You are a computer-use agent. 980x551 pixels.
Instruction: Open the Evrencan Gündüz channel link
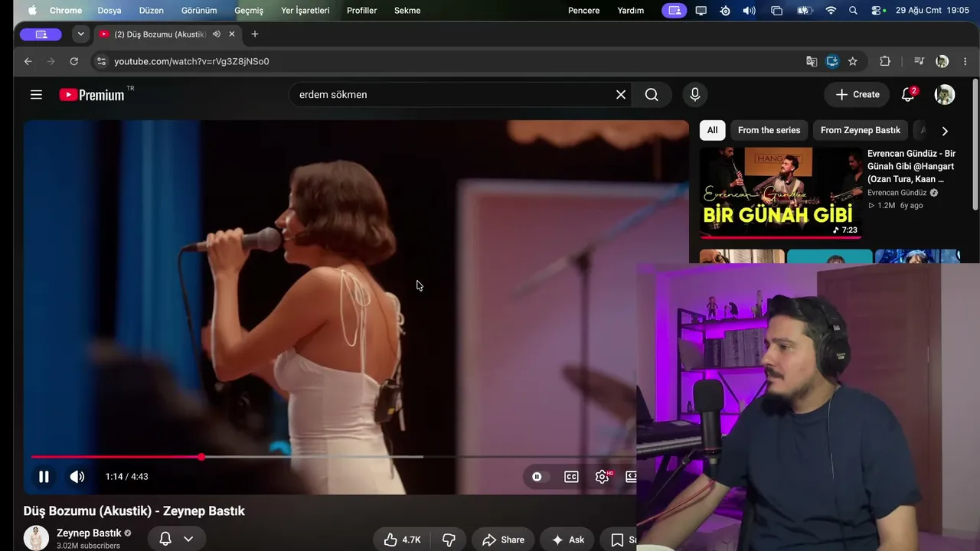(x=897, y=193)
